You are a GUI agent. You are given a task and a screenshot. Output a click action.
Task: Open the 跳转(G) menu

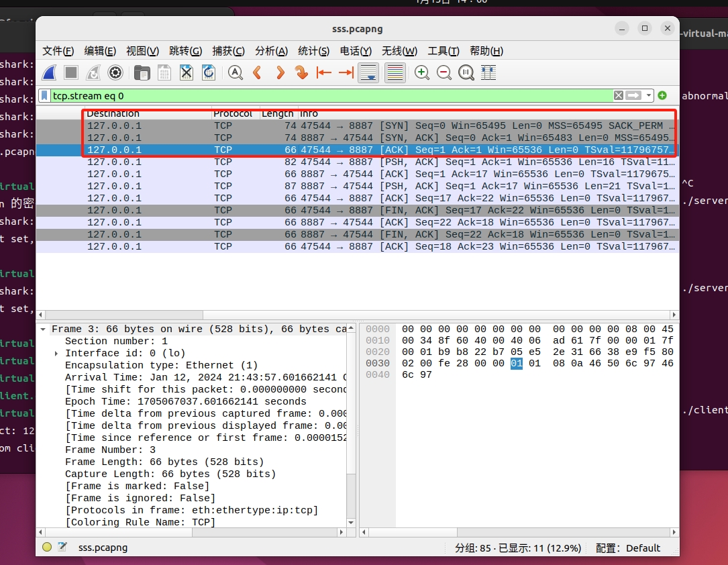185,51
